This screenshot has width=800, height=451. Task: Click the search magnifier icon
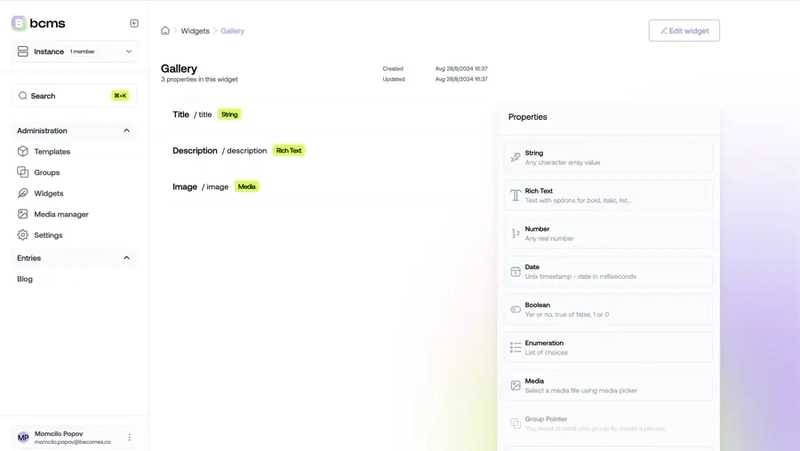pos(22,95)
